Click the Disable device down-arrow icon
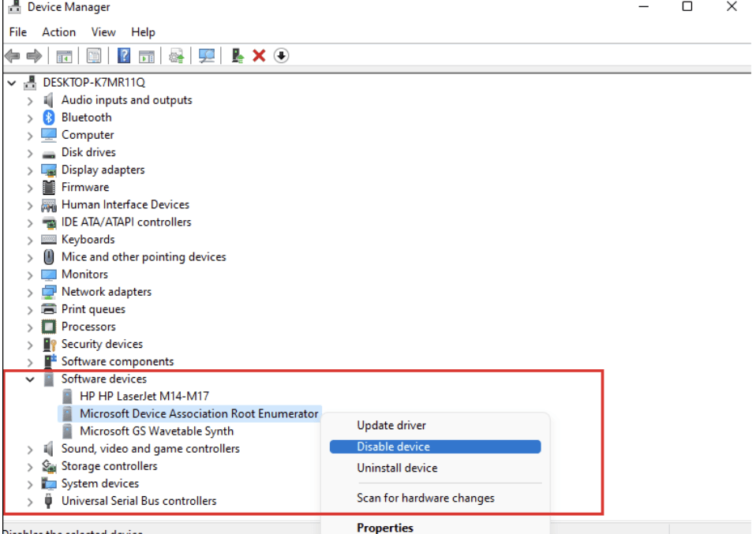The image size is (756, 534). click(281, 56)
